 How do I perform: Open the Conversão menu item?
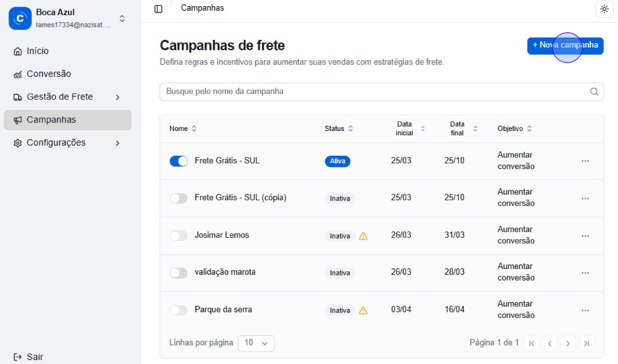48,74
